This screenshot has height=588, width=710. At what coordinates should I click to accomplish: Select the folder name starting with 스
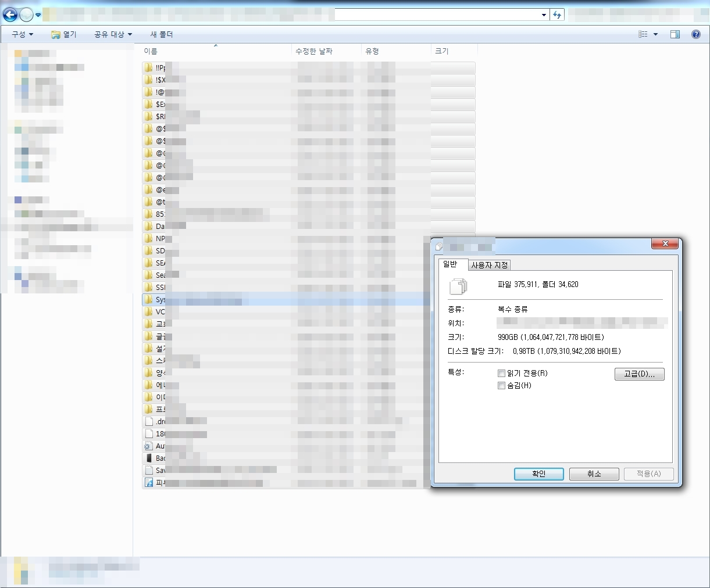160,360
